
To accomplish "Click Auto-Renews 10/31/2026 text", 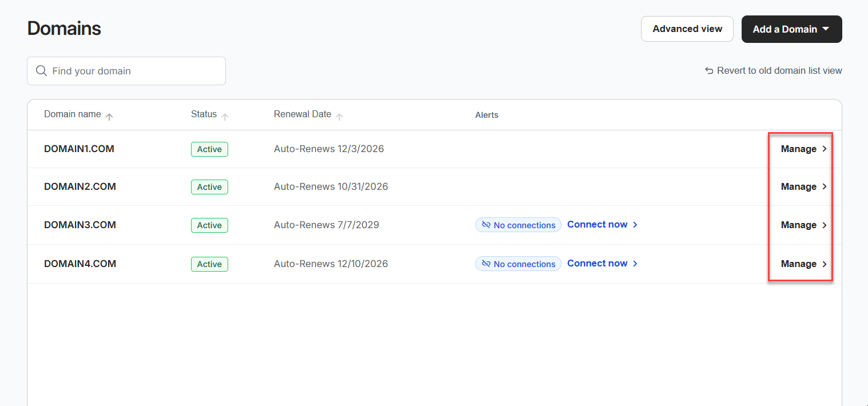I will (331, 186).
